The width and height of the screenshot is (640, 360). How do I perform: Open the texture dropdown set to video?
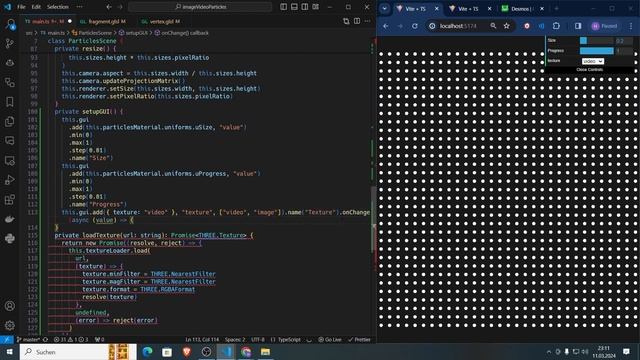tap(593, 61)
